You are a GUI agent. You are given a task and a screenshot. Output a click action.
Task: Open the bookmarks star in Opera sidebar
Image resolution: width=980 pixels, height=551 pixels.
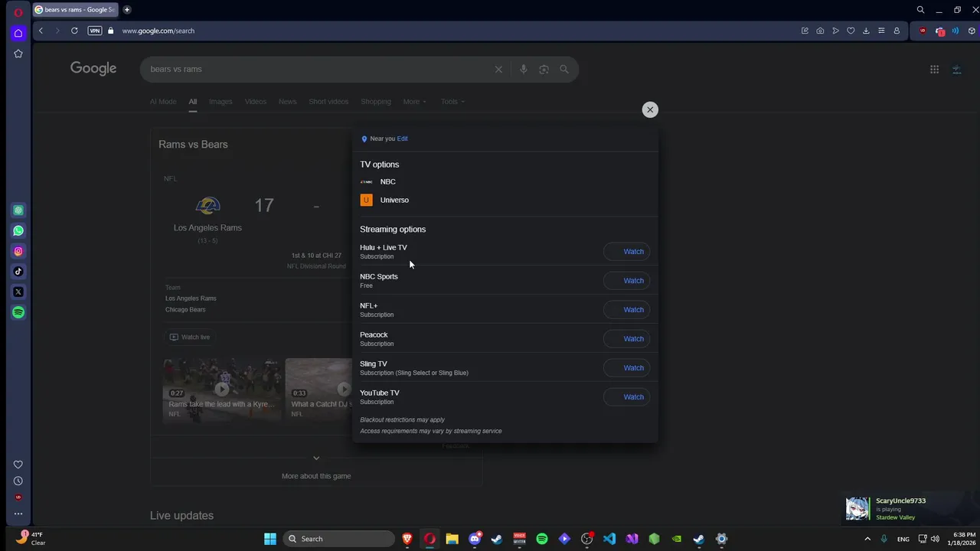point(18,54)
